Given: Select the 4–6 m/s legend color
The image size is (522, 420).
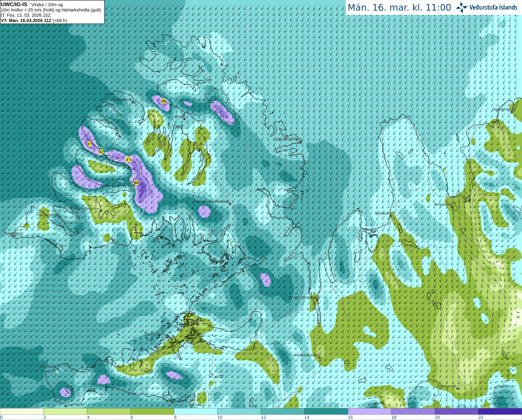Looking at the screenshot, I should 108,411.
